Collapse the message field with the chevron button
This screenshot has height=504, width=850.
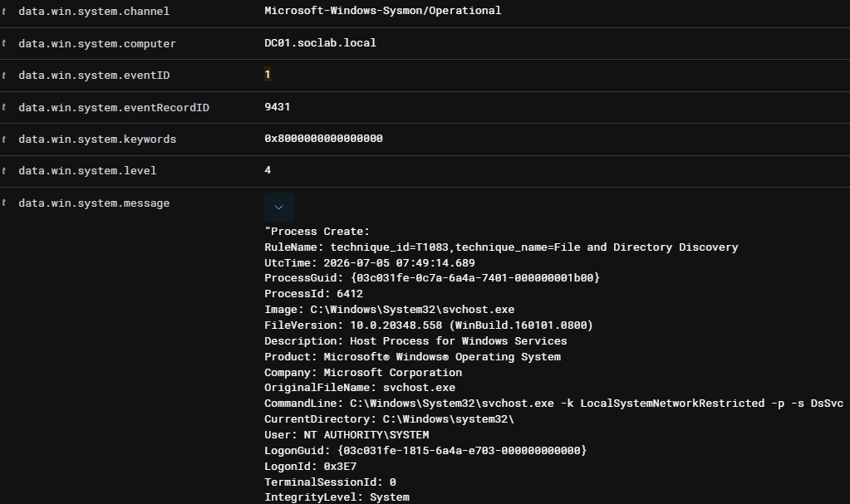tap(279, 207)
